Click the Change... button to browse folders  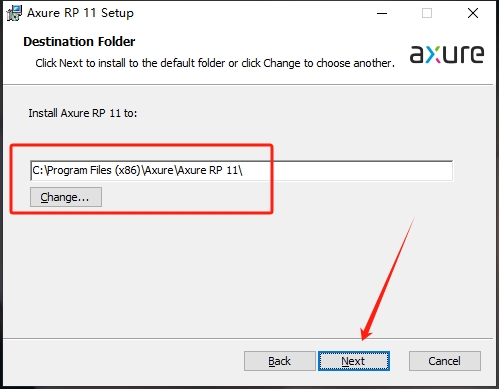click(66, 197)
